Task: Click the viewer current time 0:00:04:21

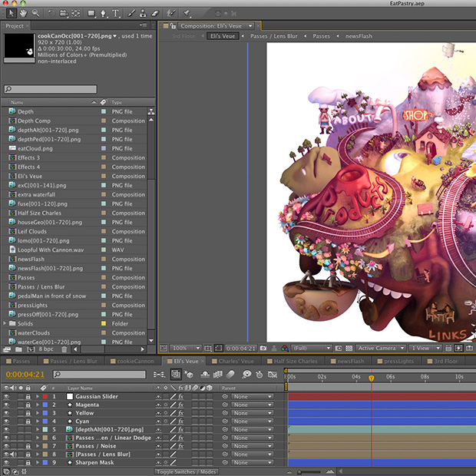Action: pos(241,349)
